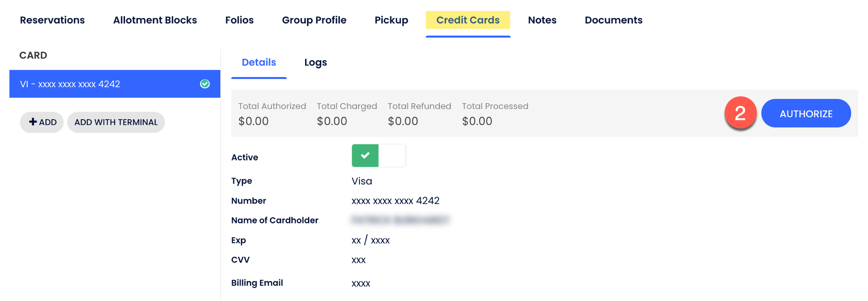Go to Group Profile tab
Viewport: 868px width, 301px height.
click(x=314, y=20)
